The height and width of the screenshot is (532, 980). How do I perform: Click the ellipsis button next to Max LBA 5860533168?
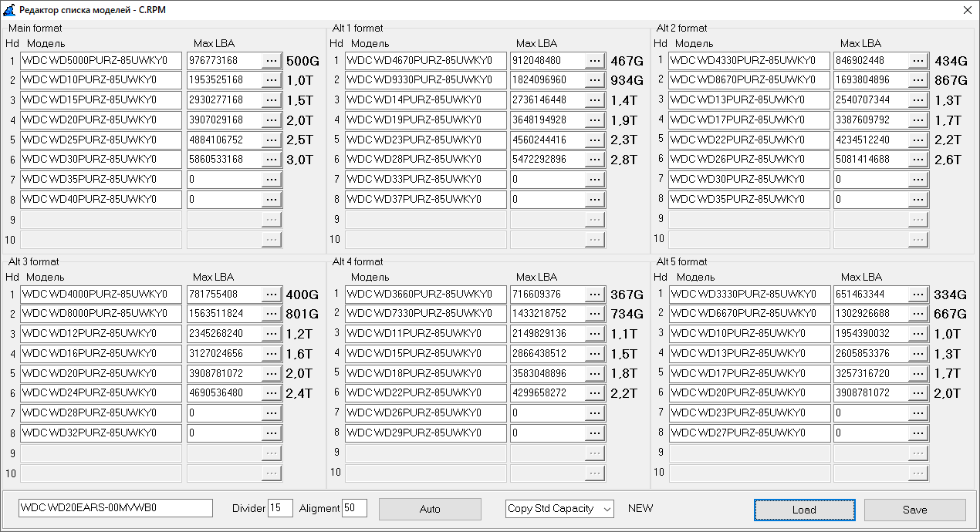click(x=272, y=160)
